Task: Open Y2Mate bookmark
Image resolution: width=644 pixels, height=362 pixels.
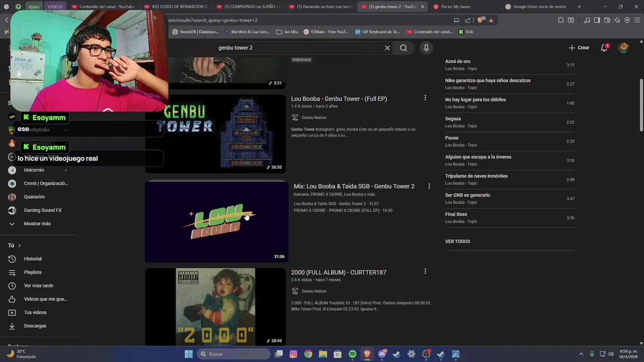Action: coord(326,32)
